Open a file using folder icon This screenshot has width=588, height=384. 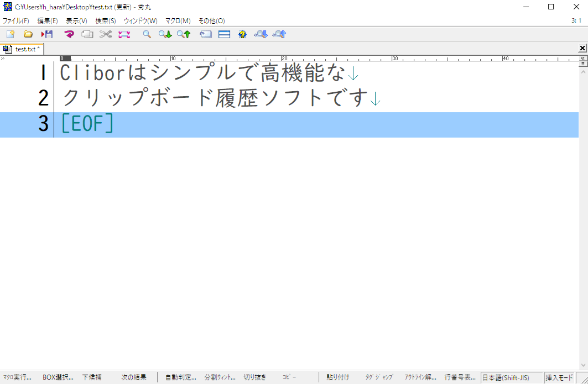(28, 34)
